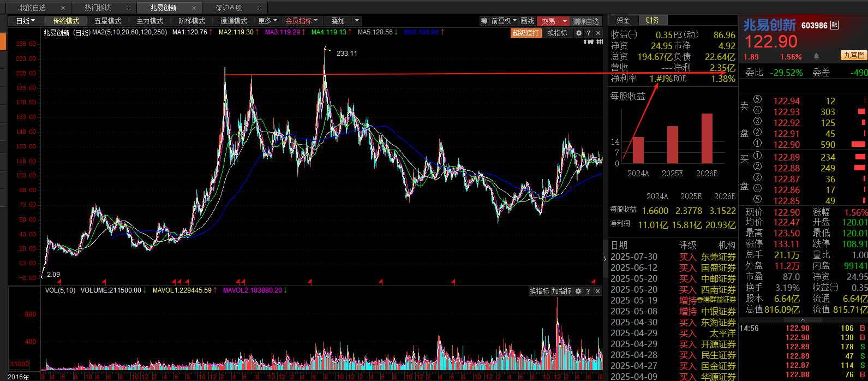
Task: Open volume panel settings gear icon
Action: (579, 291)
